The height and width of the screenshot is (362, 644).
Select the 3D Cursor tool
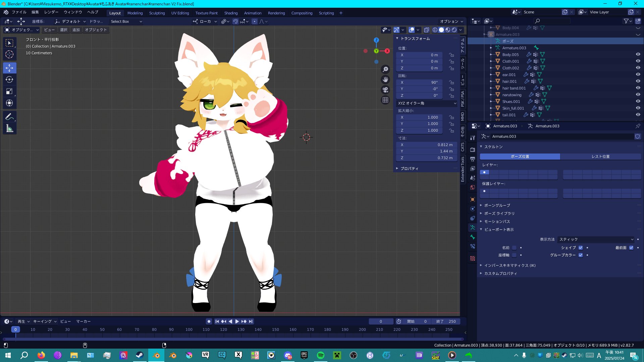[x=9, y=55]
